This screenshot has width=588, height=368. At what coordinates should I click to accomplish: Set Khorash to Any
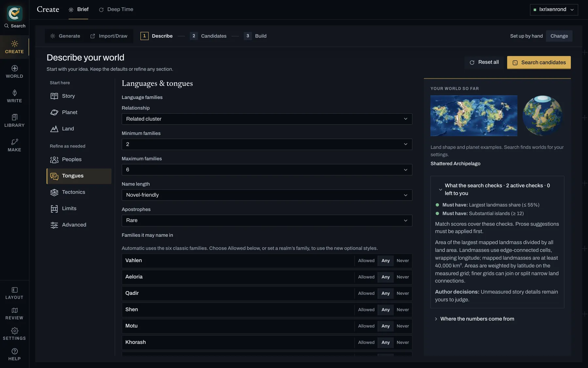[x=385, y=342]
